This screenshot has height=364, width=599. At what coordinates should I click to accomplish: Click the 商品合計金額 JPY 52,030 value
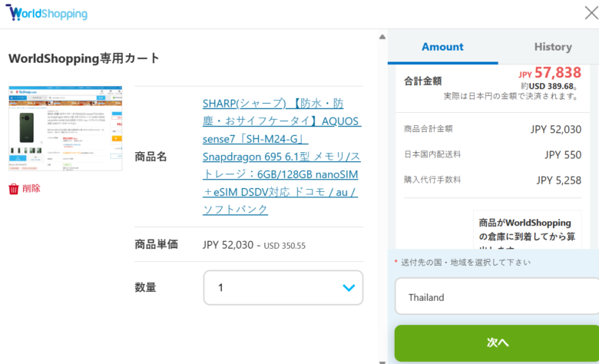(556, 130)
